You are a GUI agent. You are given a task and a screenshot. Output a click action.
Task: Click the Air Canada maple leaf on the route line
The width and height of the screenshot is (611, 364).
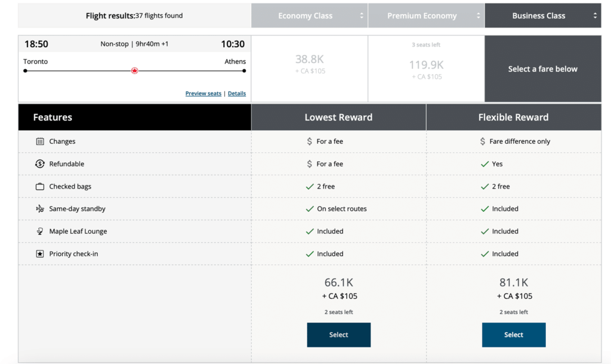coord(134,70)
